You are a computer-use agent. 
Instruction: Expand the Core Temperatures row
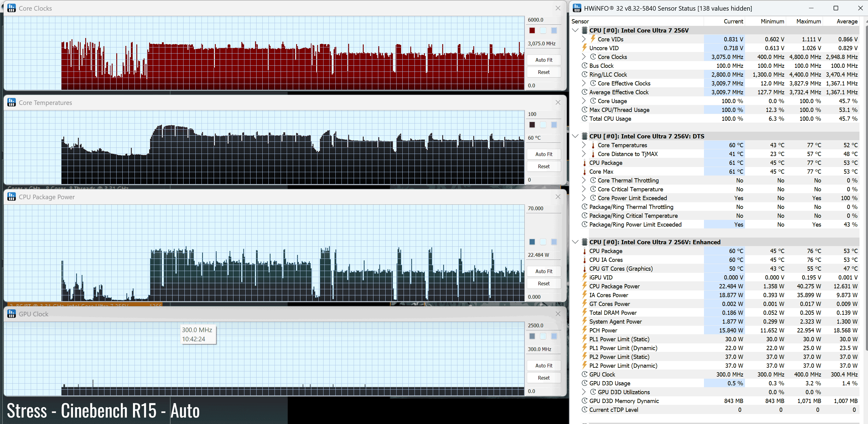click(x=584, y=145)
